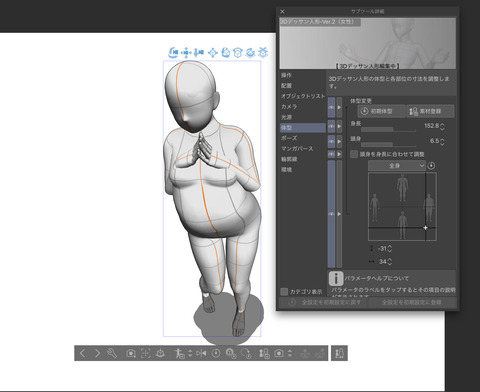Viewport: 480px width, 392px height.
Task: Click the 身長 height slider bar
Action: (x=388, y=130)
